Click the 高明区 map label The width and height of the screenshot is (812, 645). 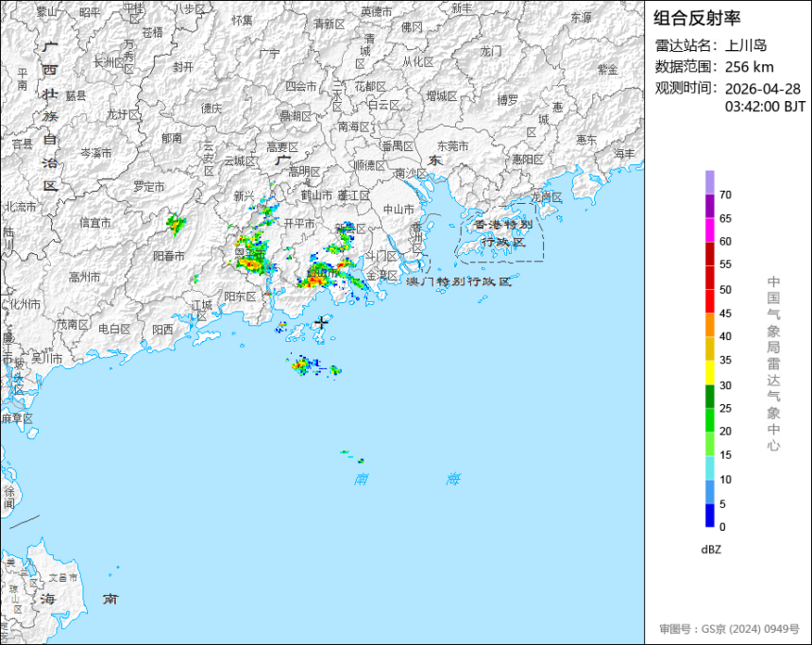304,172
